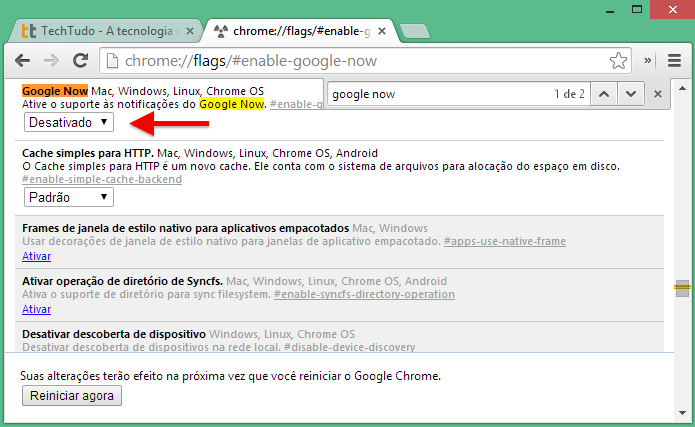Open the Google Now Desativado dropdown

pyautogui.click(x=69, y=122)
